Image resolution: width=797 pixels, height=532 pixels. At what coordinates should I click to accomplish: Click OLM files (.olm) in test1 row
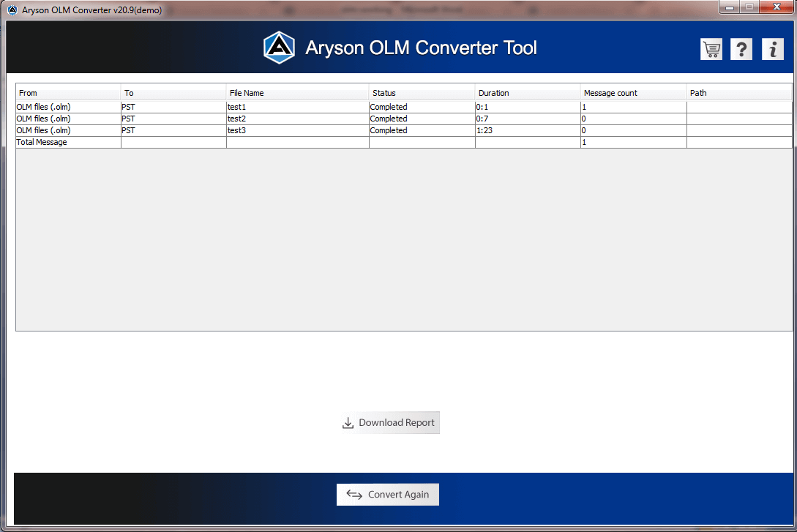pos(68,107)
